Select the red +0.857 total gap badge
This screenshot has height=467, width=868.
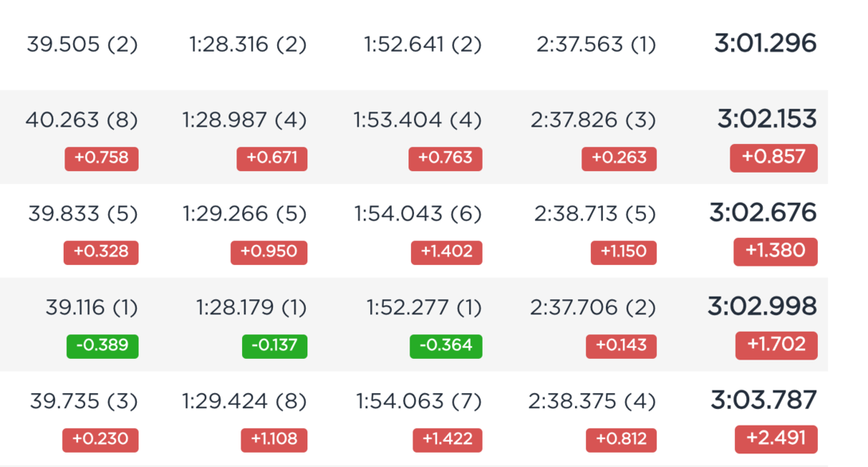coord(773,158)
